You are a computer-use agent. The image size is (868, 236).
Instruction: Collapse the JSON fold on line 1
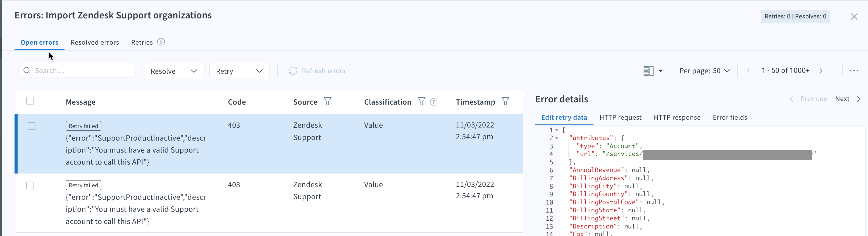pos(557,130)
